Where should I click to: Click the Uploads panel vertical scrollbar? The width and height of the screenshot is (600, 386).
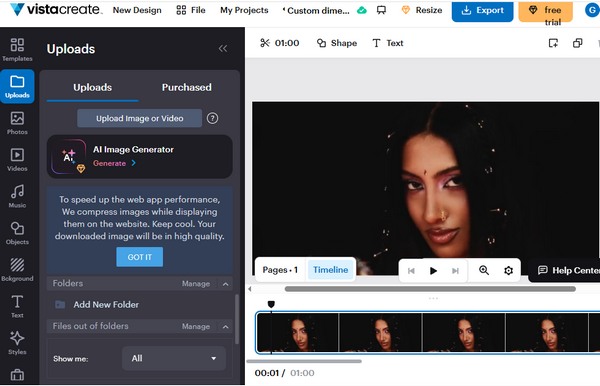pos(237,319)
